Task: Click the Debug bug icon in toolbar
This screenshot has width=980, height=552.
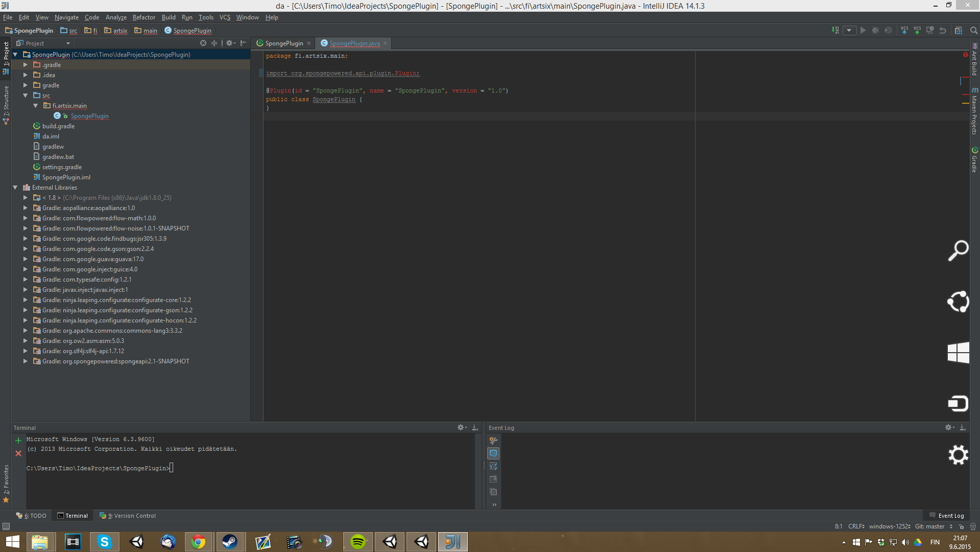Action: (875, 30)
